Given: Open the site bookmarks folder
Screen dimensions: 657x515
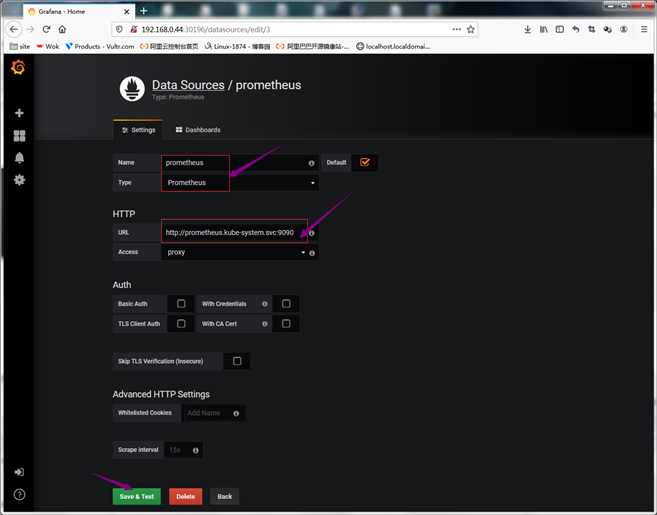Looking at the screenshot, I should (x=20, y=47).
